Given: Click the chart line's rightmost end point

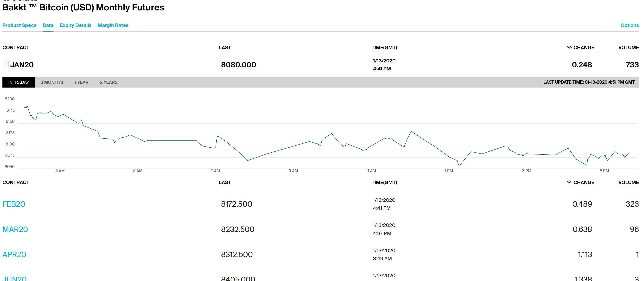Looking at the screenshot, I should [631, 152].
